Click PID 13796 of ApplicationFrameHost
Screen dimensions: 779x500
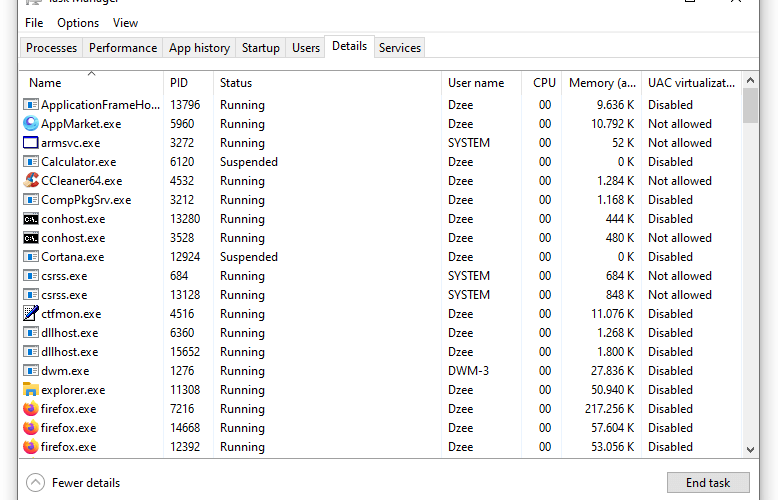tap(185, 104)
